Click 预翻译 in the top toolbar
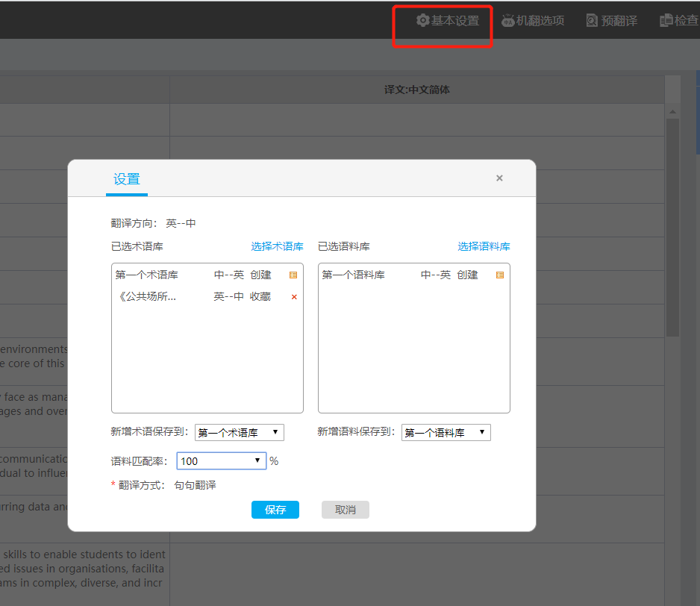Viewport: 700px width, 606px height. click(612, 21)
